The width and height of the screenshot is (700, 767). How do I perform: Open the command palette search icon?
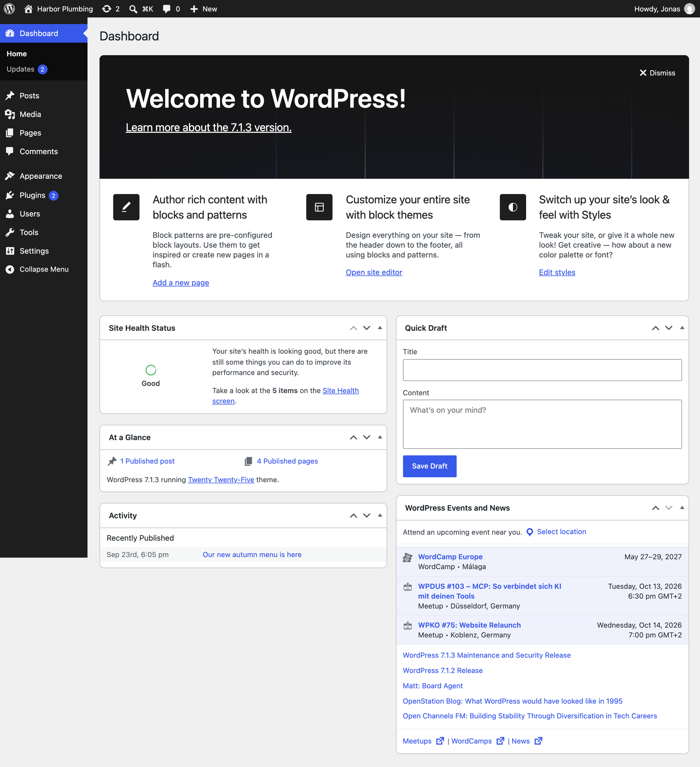pos(133,9)
